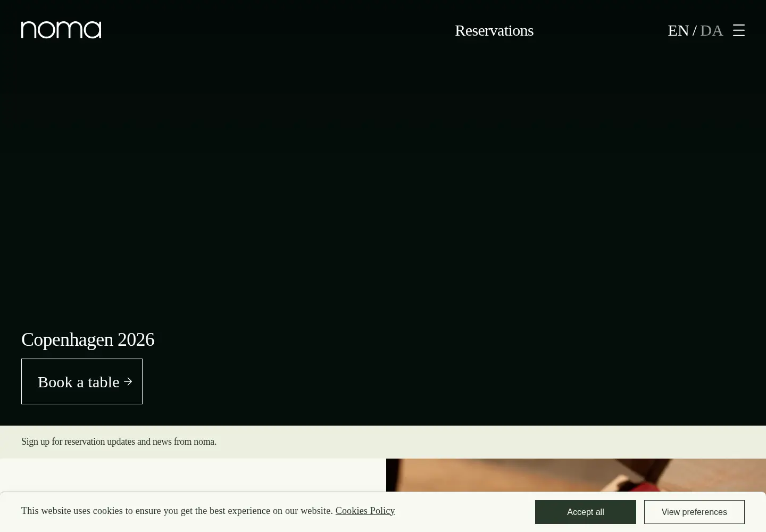Open the noma logo homepage link
Viewport: 766px width, 532px height.
[61, 30]
